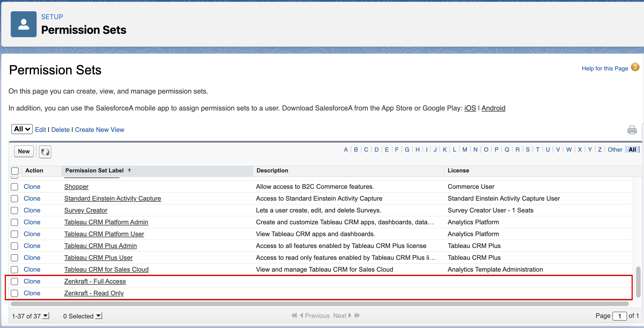644x328 pixels.
Task: Click the Delete view link
Action: coord(60,130)
